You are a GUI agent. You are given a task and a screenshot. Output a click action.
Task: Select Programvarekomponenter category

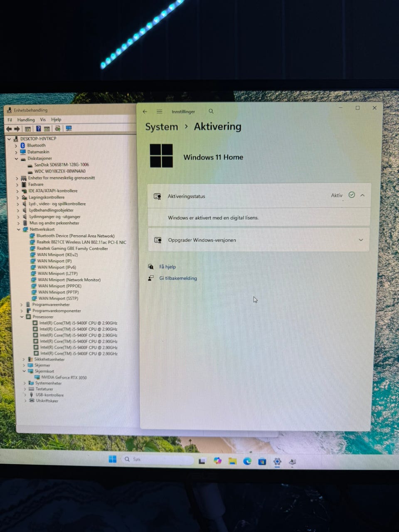[57, 311]
